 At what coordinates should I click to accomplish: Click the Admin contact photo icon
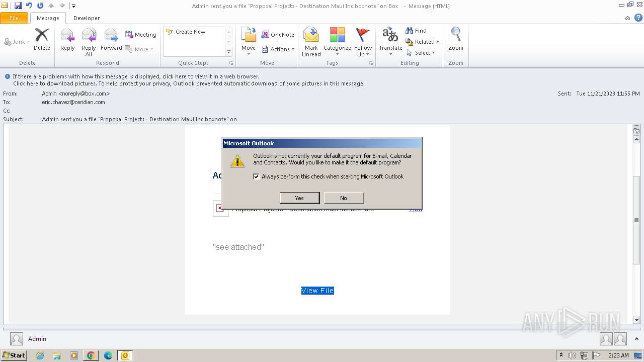[17, 339]
